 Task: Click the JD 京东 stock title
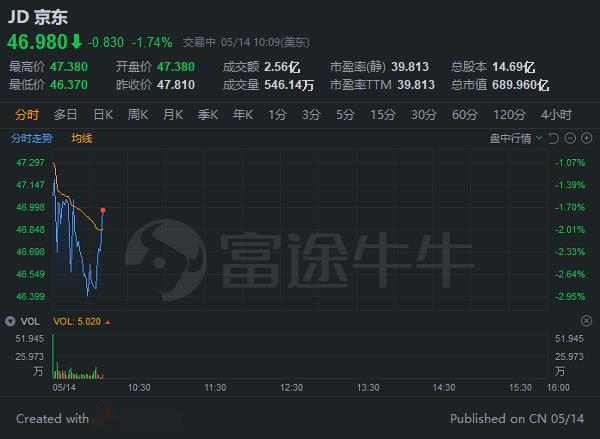pyautogui.click(x=38, y=17)
